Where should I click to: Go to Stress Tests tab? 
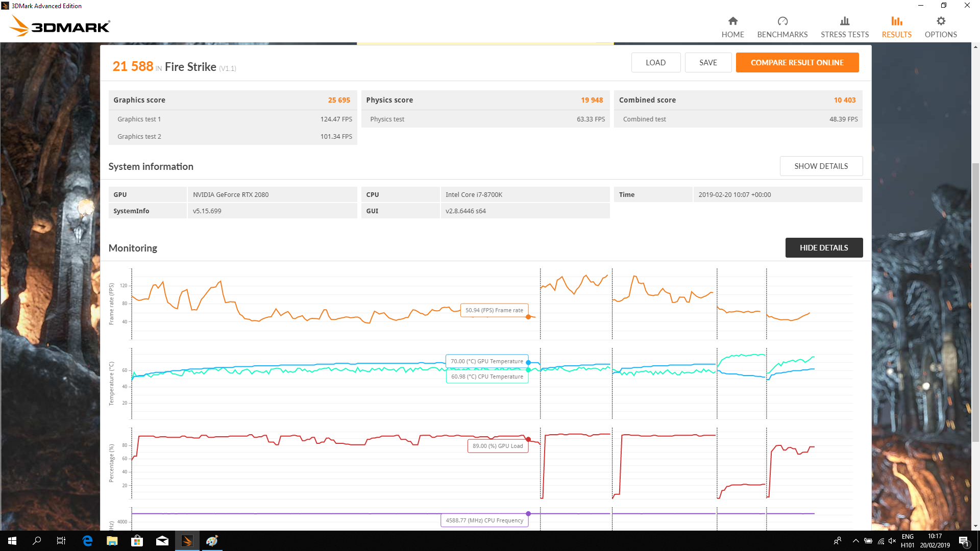tap(845, 28)
